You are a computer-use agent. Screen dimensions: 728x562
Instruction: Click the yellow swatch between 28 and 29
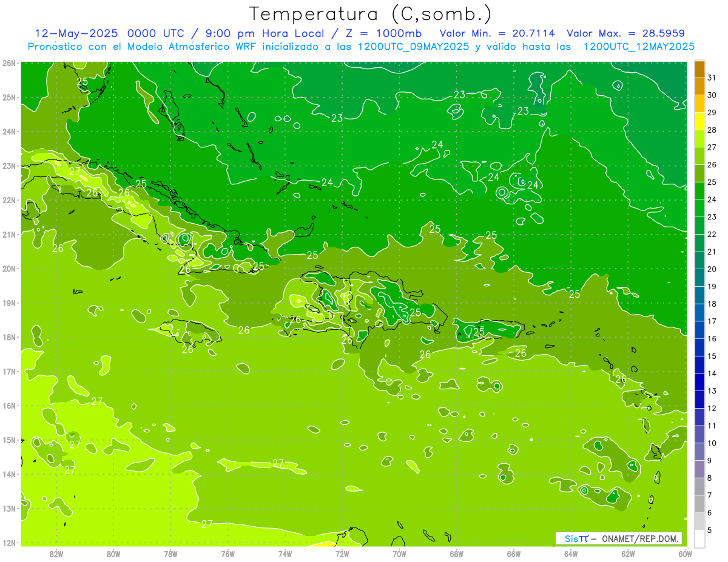(x=699, y=121)
